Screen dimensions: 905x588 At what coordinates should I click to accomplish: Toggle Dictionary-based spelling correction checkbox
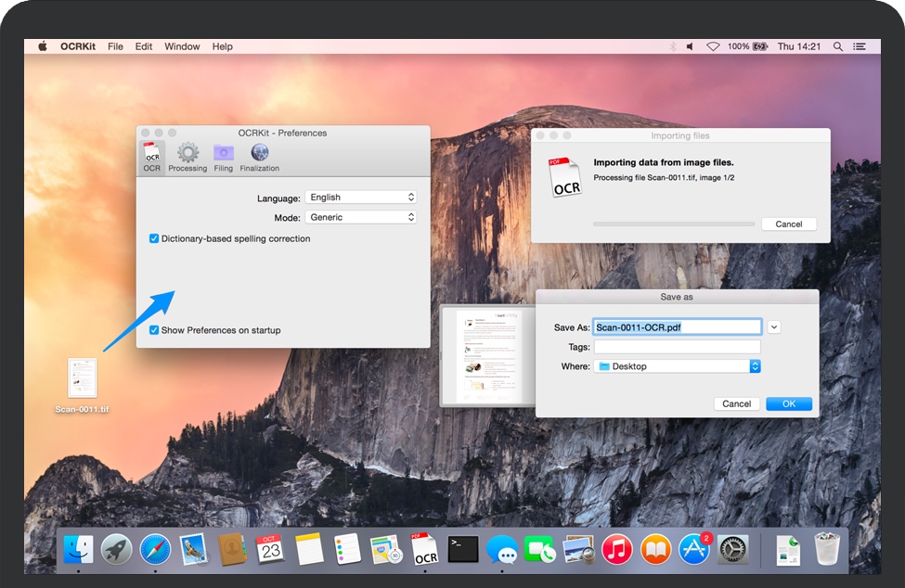(154, 238)
